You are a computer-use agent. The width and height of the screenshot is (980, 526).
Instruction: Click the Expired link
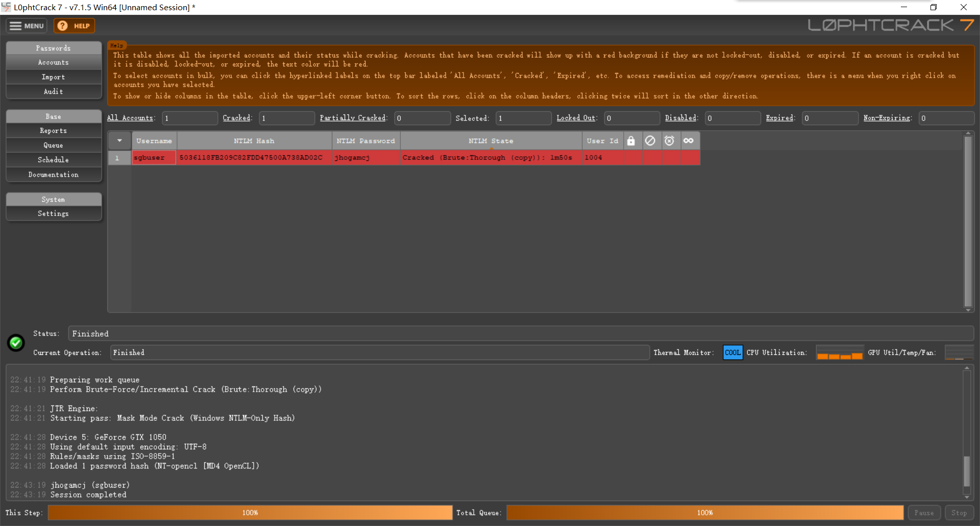click(x=779, y=118)
